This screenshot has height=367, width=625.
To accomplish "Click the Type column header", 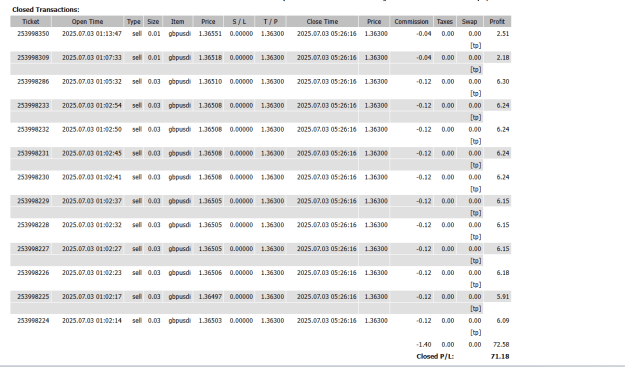I will tap(134, 22).
